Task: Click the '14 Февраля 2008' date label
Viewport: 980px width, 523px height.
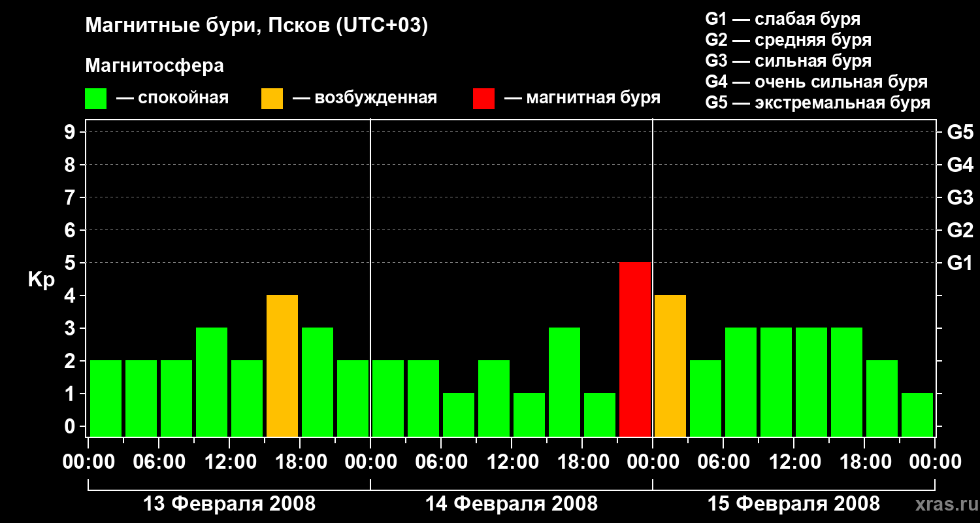Action: [512, 504]
